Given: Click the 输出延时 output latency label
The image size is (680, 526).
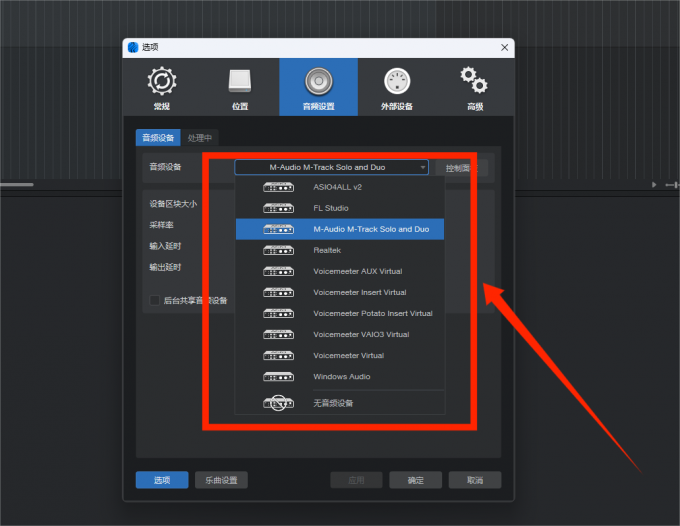Looking at the screenshot, I should 165,267.
